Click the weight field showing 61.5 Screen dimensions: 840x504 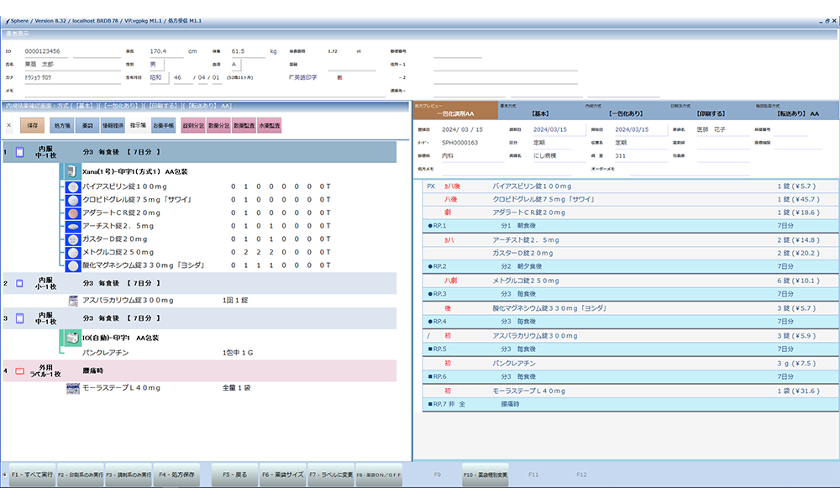[x=248, y=52]
